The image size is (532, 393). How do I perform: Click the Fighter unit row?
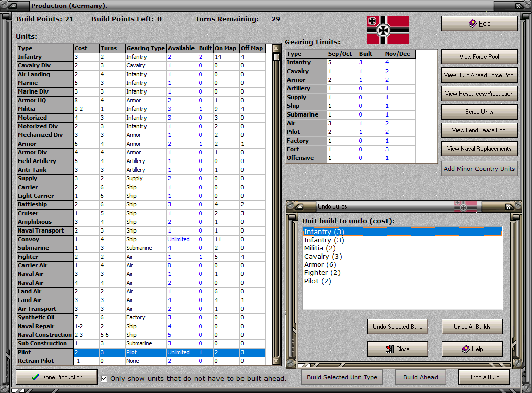[141, 257]
